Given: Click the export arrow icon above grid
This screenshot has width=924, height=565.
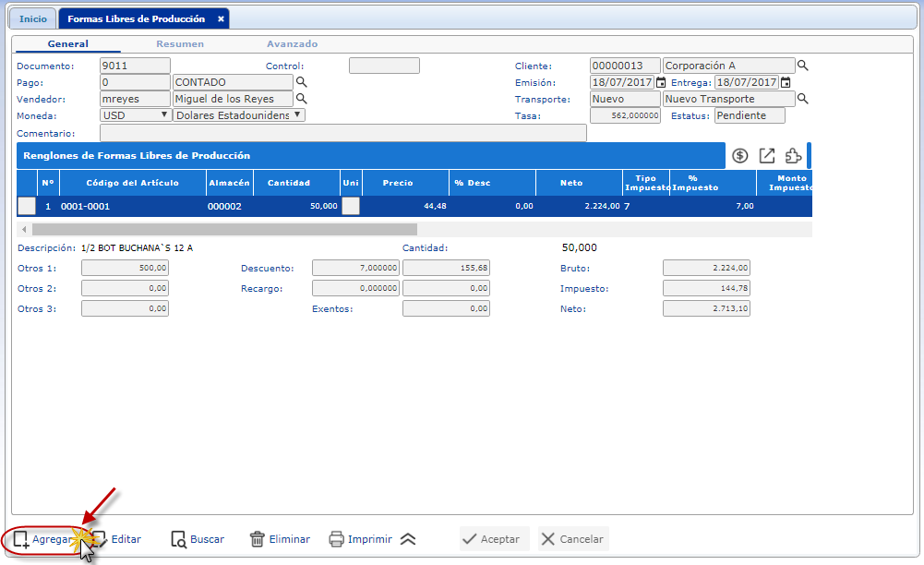Looking at the screenshot, I should coord(766,156).
